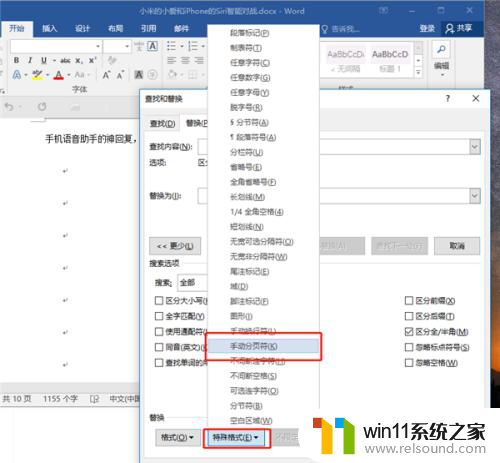Open the font color dropdown arrow
500x463 pixels.
(69, 75)
